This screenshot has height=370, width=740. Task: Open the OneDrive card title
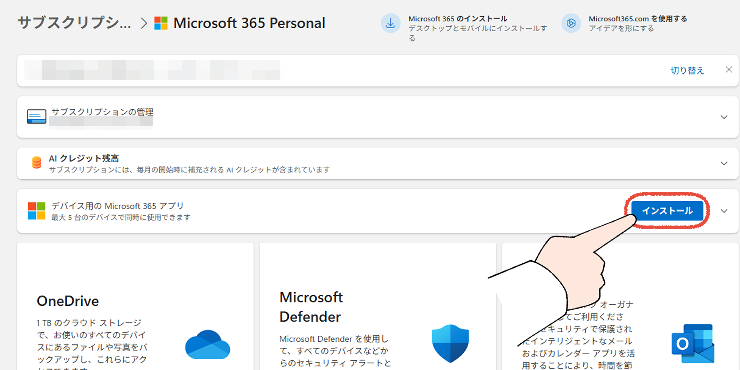tap(67, 301)
